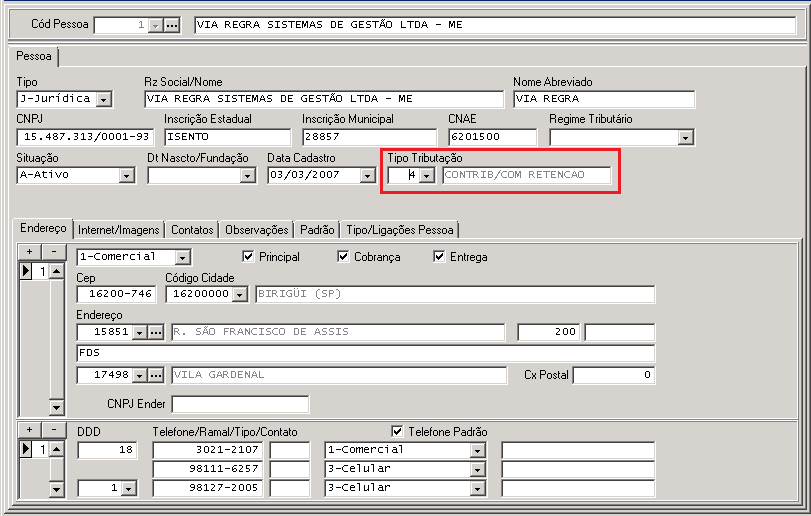Open the Tipo dropdown showing J-Jurídica
811x516 pixels.
pyautogui.click(x=104, y=99)
